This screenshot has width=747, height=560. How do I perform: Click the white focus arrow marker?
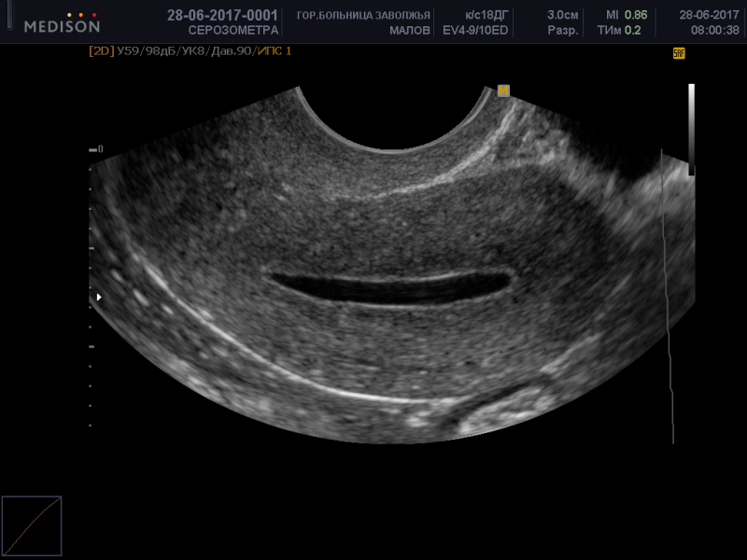(99, 297)
